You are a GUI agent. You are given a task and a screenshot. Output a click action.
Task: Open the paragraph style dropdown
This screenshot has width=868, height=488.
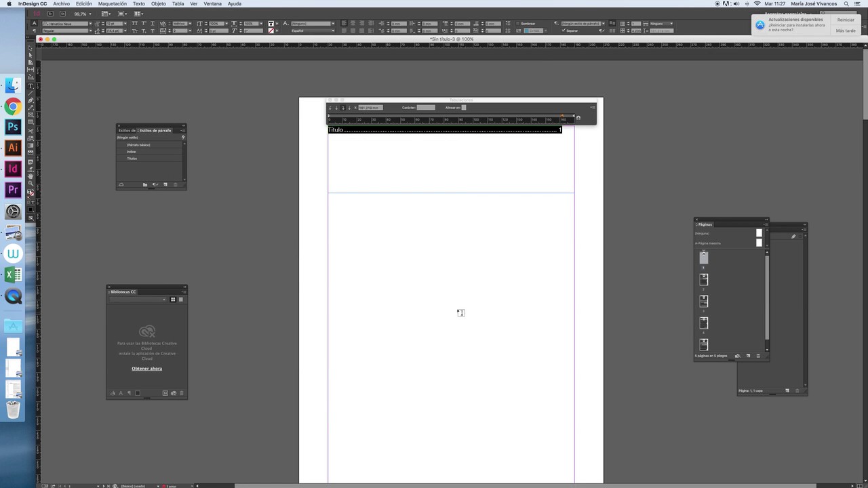tap(603, 24)
